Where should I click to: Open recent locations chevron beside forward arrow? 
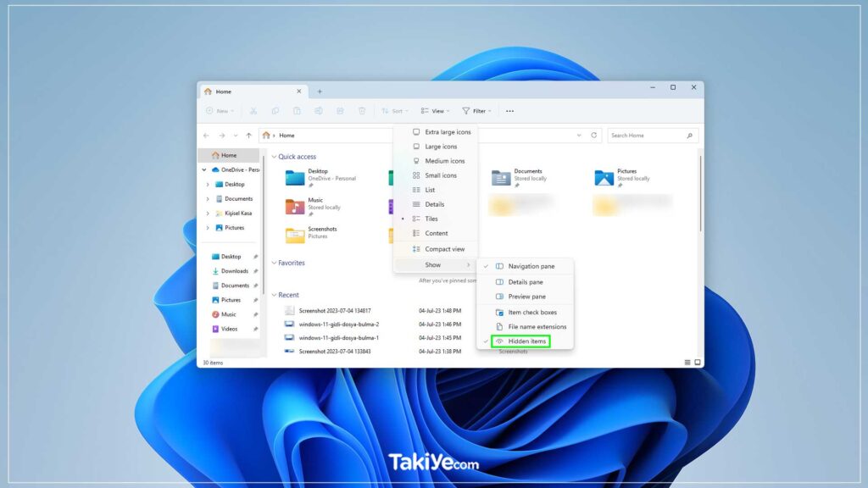[236, 136]
